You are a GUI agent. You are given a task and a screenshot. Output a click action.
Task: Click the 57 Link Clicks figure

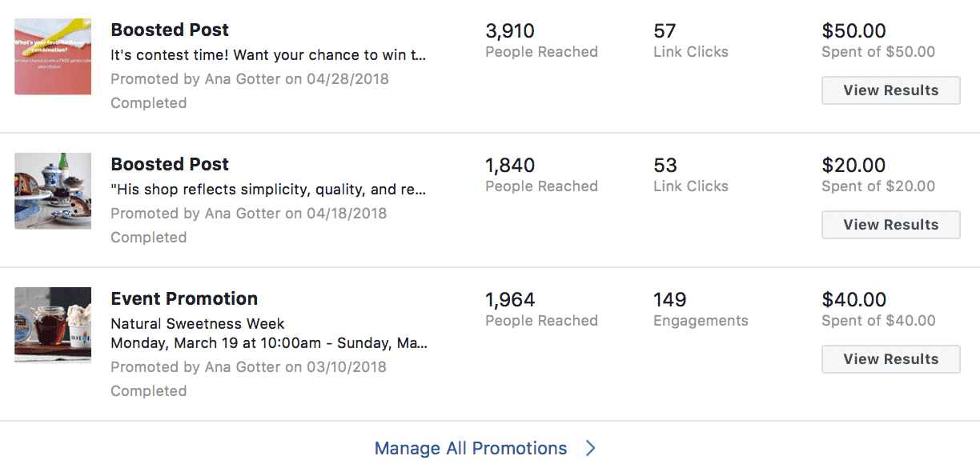(665, 31)
